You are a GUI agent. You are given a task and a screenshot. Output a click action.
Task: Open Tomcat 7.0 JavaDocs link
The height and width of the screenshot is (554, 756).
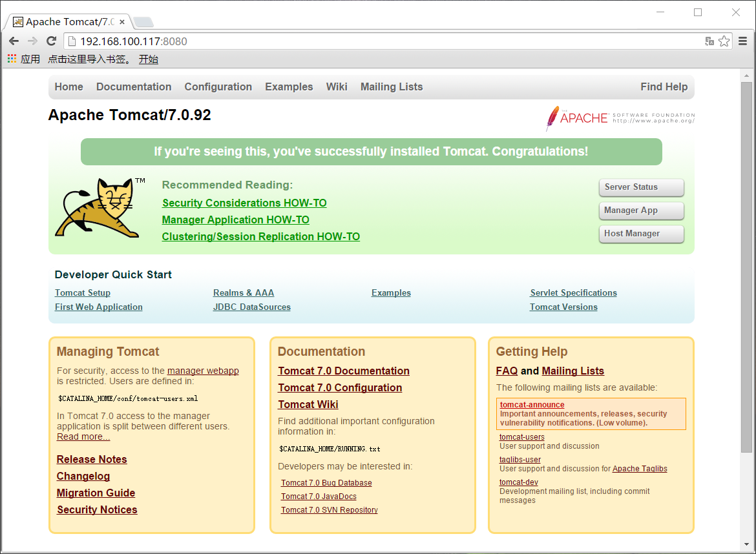(319, 496)
